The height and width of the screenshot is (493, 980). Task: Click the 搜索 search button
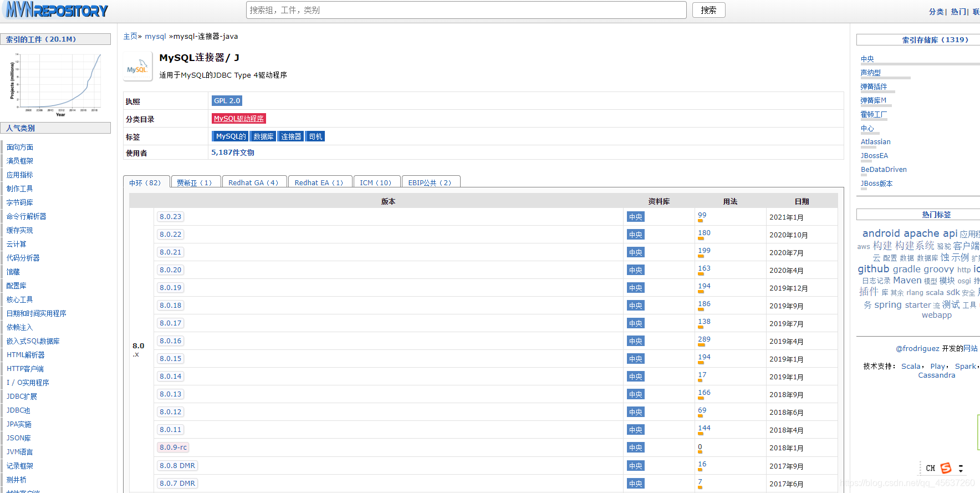708,10
